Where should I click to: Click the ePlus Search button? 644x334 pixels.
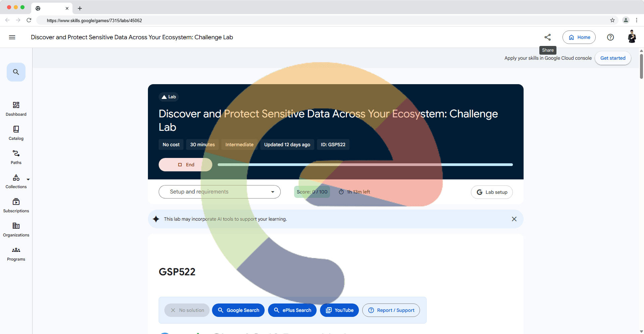[292, 310]
